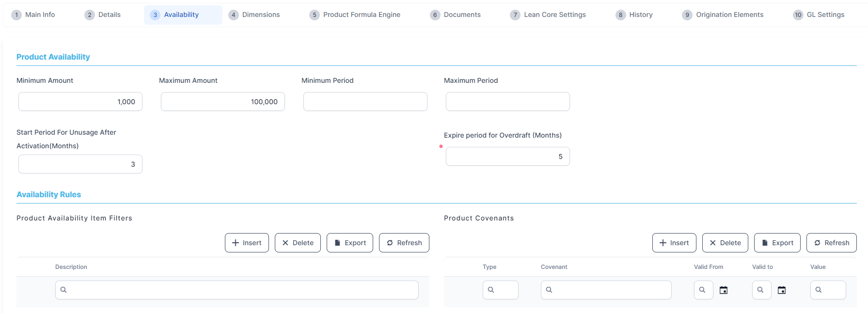The height and width of the screenshot is (313, 868).
Task: Sort by the Covenant column header
Action: click(554, 267)
